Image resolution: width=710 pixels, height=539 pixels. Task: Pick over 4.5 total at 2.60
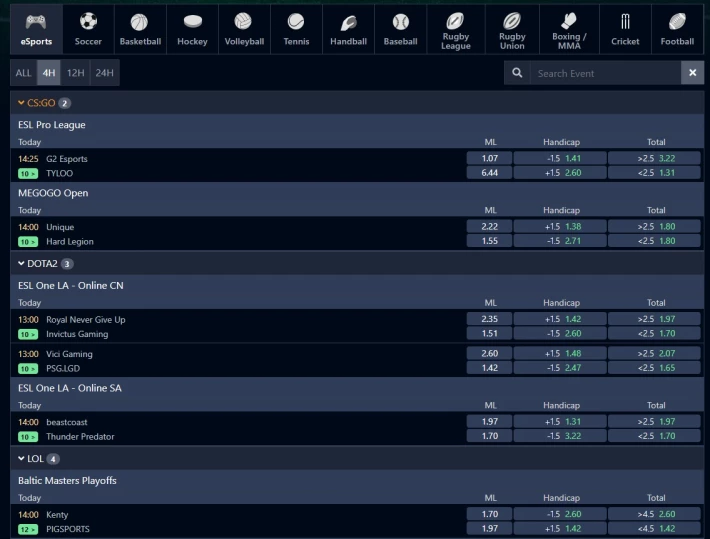(654, 514)
